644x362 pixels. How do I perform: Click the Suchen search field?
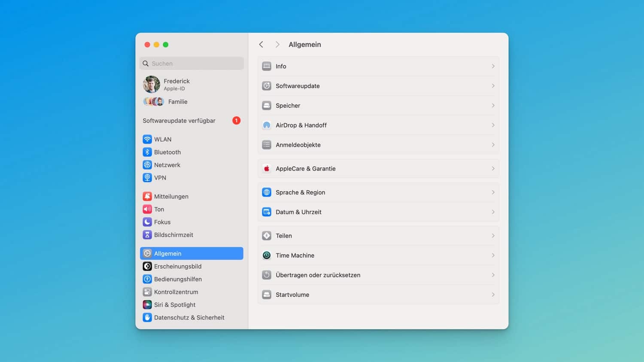pyautogui.click(x=191, y=64)
